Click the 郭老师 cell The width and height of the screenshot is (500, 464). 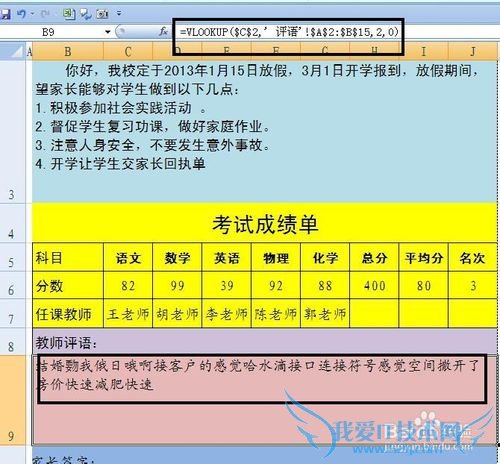[325, 314]
